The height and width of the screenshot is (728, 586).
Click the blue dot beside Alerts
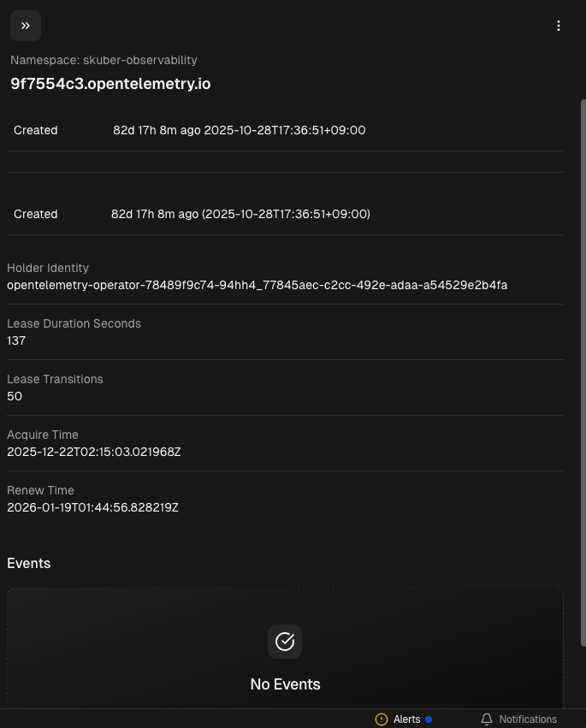(x=429, y=719)
